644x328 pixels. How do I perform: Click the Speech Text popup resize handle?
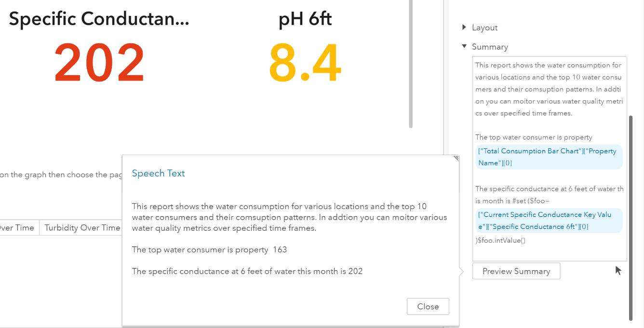pyautogui.click(x=456, y=158)
